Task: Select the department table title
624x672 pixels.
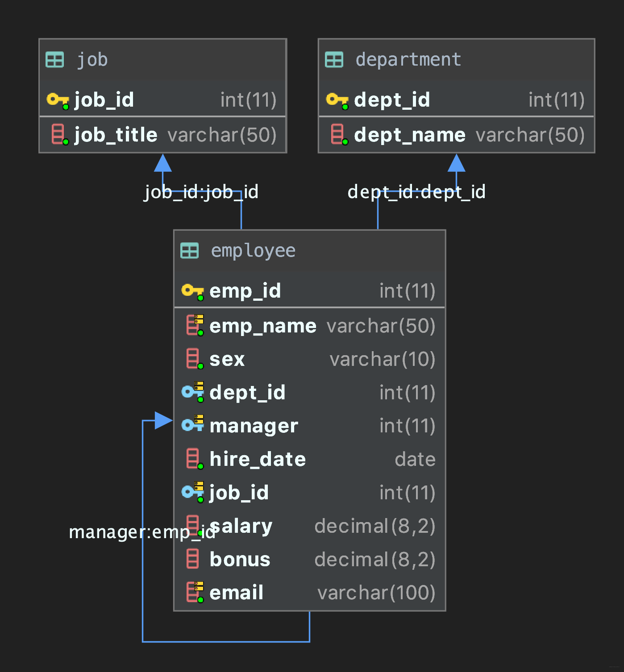Action: click(408, 59)
